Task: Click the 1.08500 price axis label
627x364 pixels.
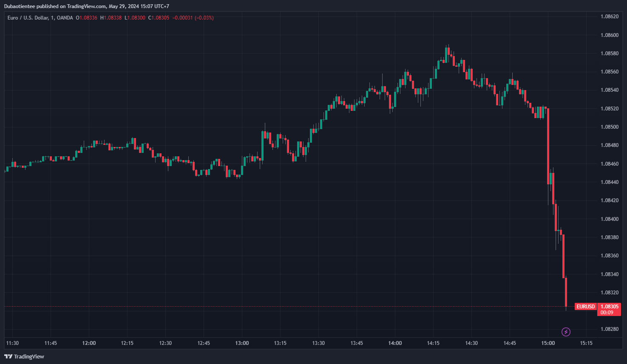Action: (x=609, y=127)
